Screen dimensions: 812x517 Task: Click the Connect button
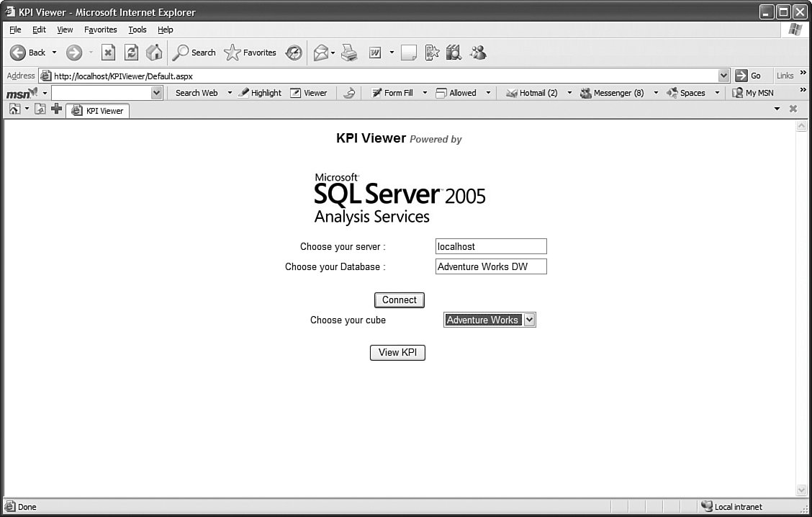tap(400, 300)
